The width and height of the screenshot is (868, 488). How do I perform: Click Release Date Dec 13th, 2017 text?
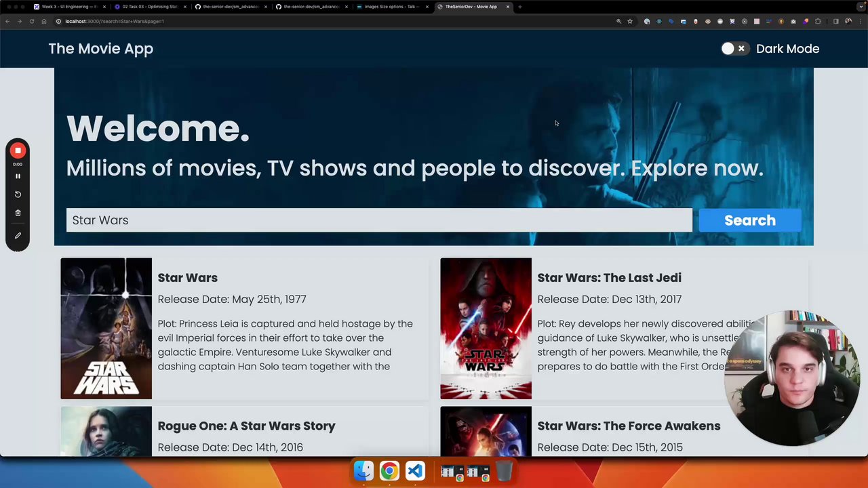(610, 299)
